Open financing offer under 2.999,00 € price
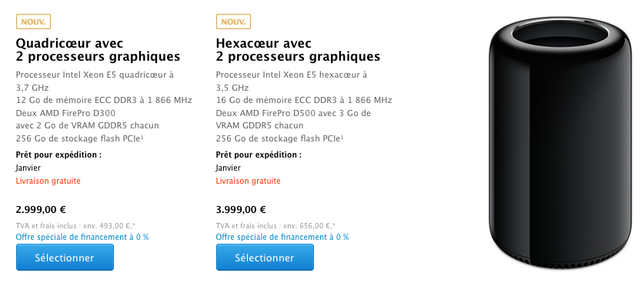Viewport: 644px width, 286px height. click(82, 237)
